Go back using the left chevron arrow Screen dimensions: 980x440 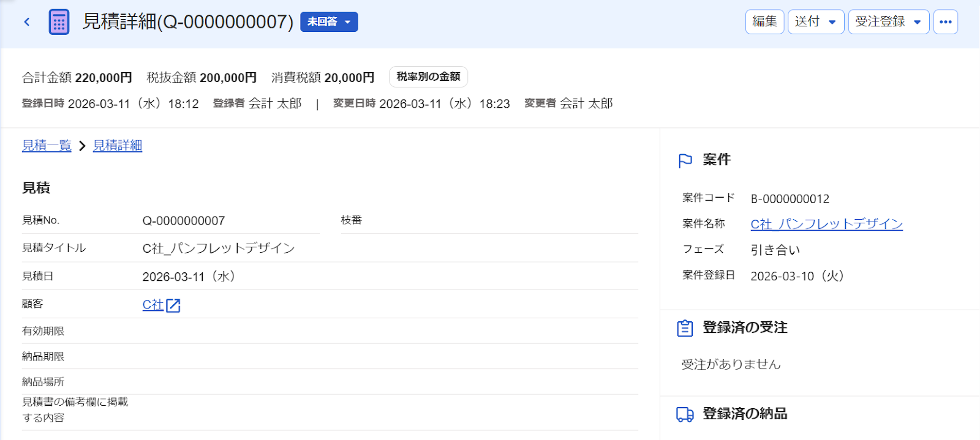(x=27, y=22)
